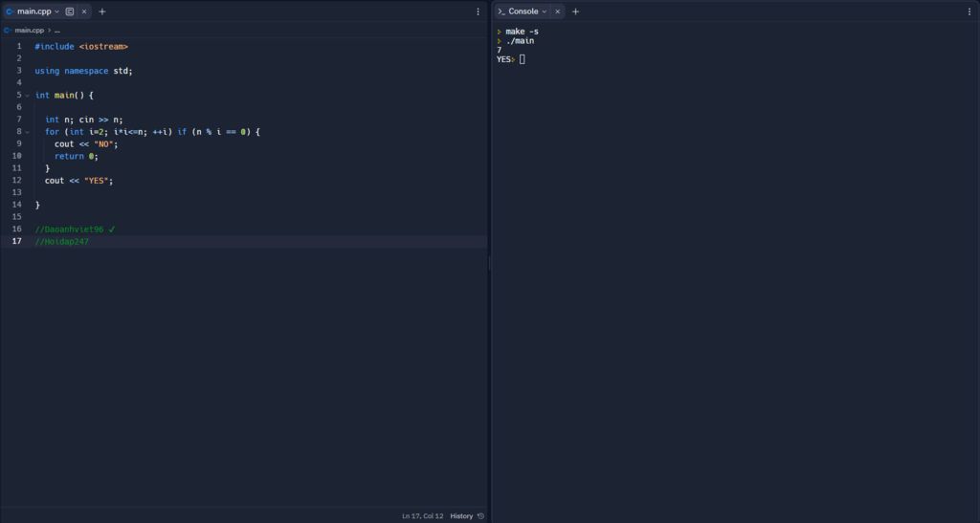Click the breadcrumb ellipsis after main.cpp
The image size is (980, 523).
coord(56,30)
